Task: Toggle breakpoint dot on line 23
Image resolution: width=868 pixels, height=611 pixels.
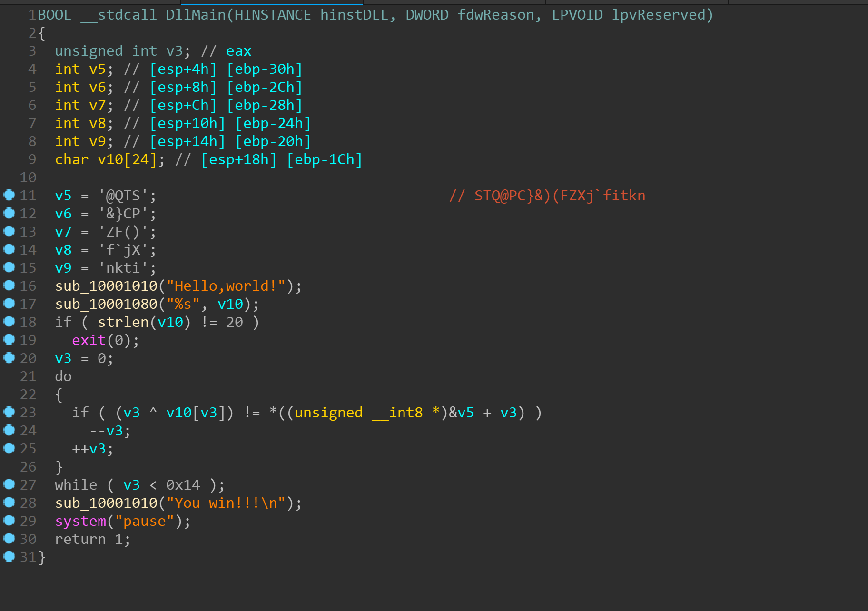Action: click(9, 412)
